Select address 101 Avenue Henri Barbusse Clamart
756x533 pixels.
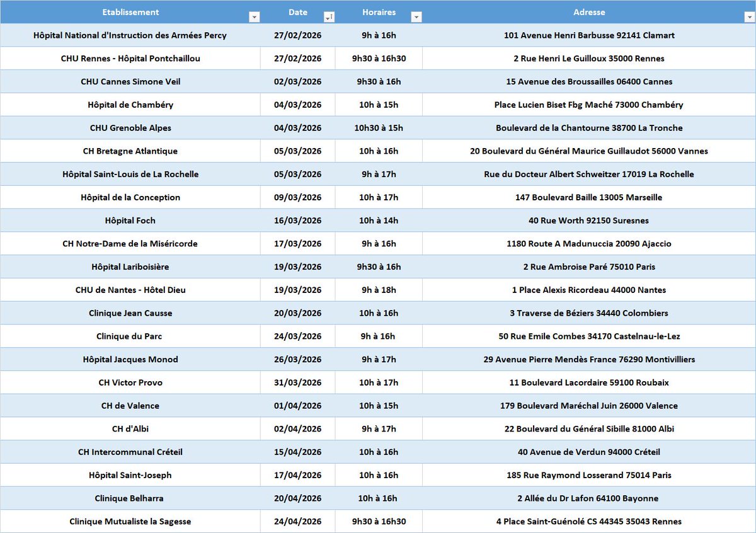589,35
